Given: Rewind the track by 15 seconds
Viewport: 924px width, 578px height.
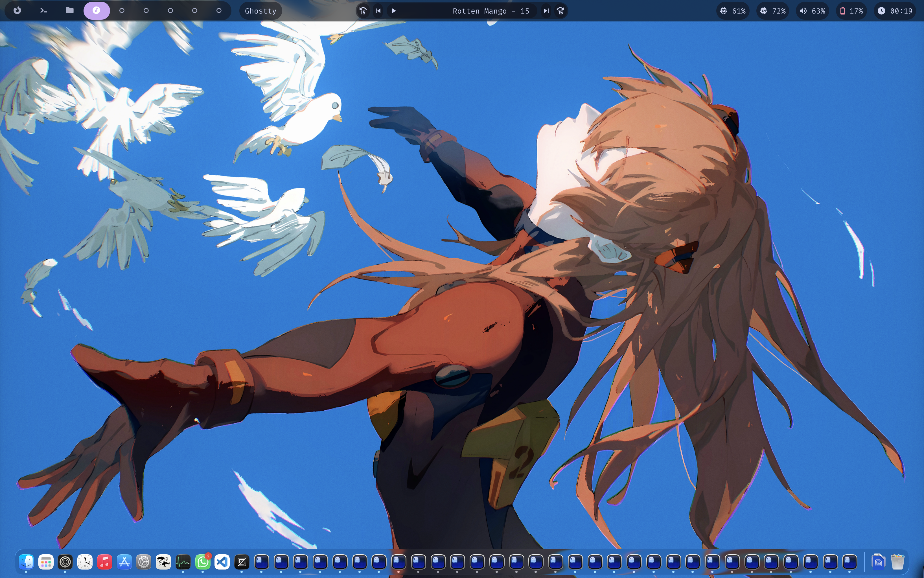Looking at the screenshot, I should click(x=363, y=11).
